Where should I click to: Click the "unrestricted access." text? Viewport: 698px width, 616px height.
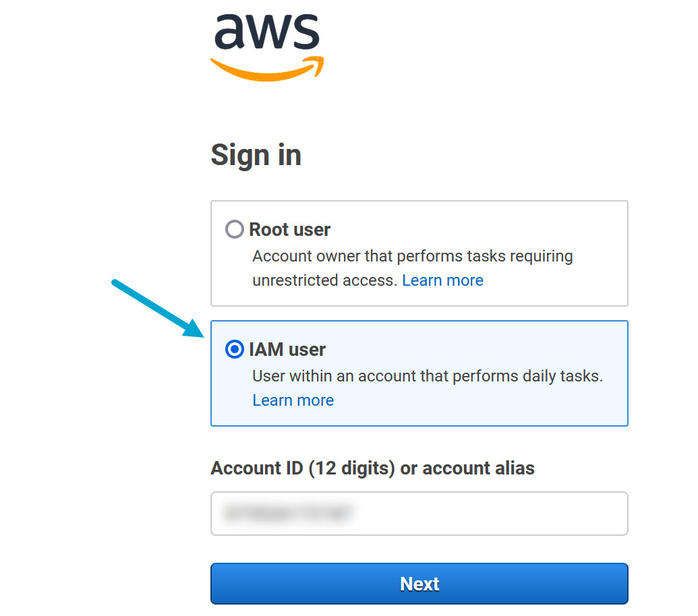[324, 280]
